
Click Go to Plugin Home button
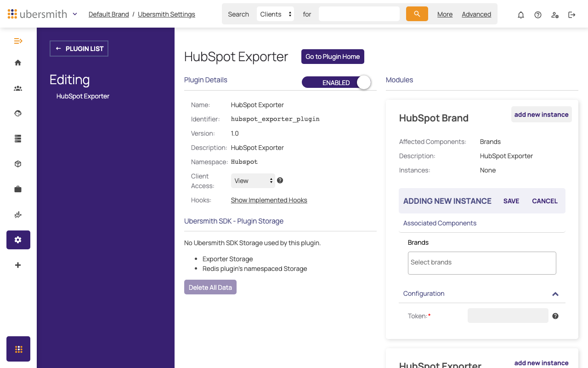pyautogui.click(x=333, y=57)
